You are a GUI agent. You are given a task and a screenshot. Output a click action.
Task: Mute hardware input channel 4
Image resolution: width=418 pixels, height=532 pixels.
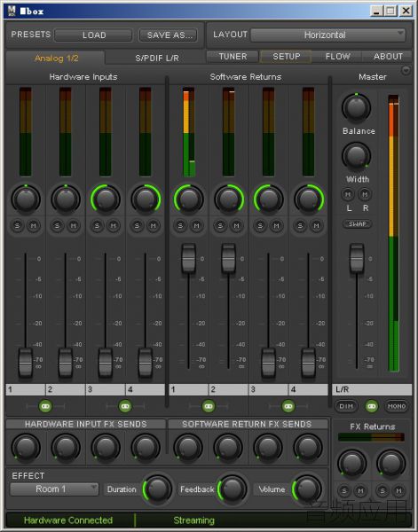click(x=154, y=225)
